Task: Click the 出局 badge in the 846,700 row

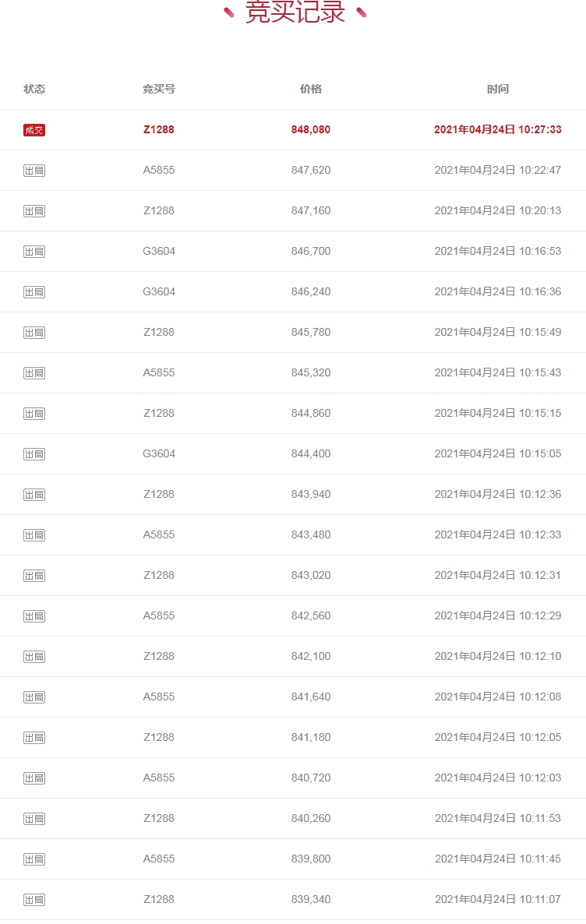Action: 34,252
